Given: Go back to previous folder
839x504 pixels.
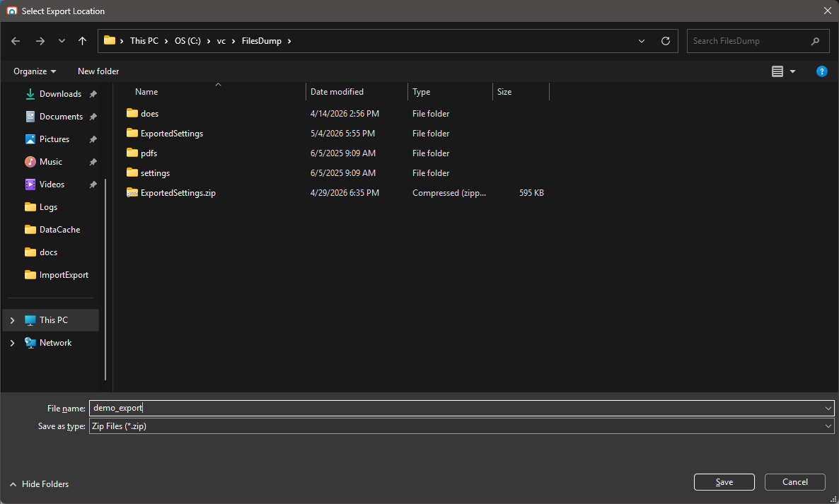Looking at the screenshot, I should (16, 41).
